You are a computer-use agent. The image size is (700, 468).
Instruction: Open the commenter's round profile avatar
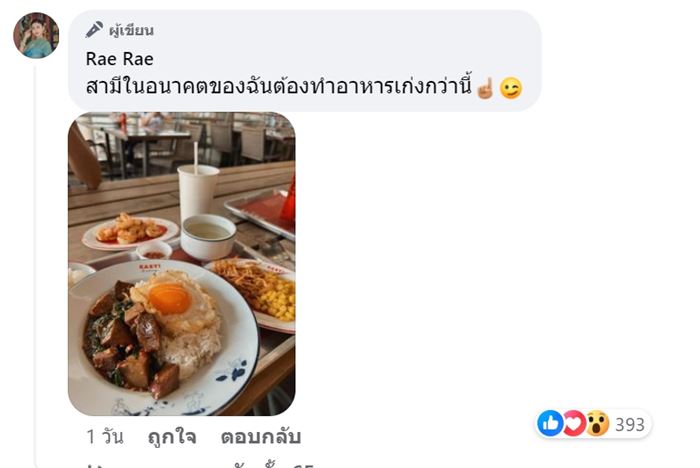point(36,35)
